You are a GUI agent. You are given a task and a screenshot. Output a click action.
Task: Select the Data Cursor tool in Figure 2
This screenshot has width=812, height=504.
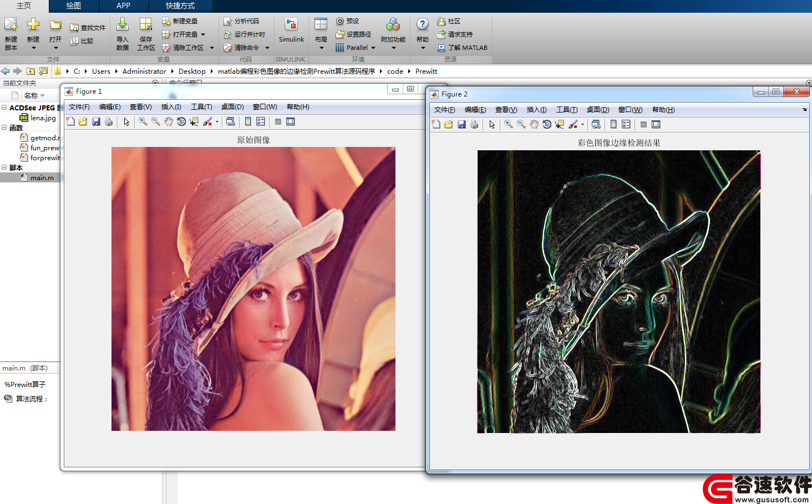[560, 124]
